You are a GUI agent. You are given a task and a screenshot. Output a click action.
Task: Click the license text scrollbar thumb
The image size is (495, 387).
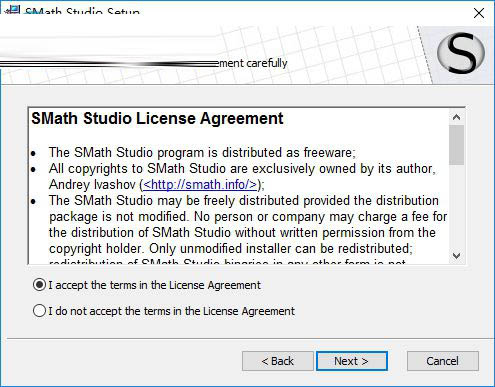(456, 145)
